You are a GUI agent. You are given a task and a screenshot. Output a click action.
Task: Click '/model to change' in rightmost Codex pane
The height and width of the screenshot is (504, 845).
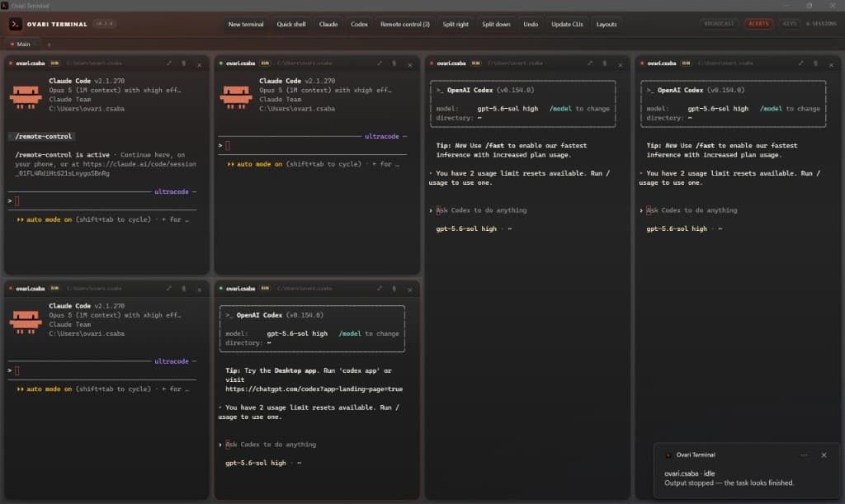pyautogui.click(x=790, y=109)
